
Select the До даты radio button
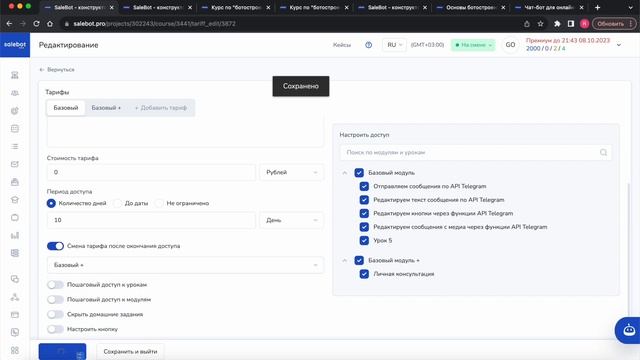point(117,203)
